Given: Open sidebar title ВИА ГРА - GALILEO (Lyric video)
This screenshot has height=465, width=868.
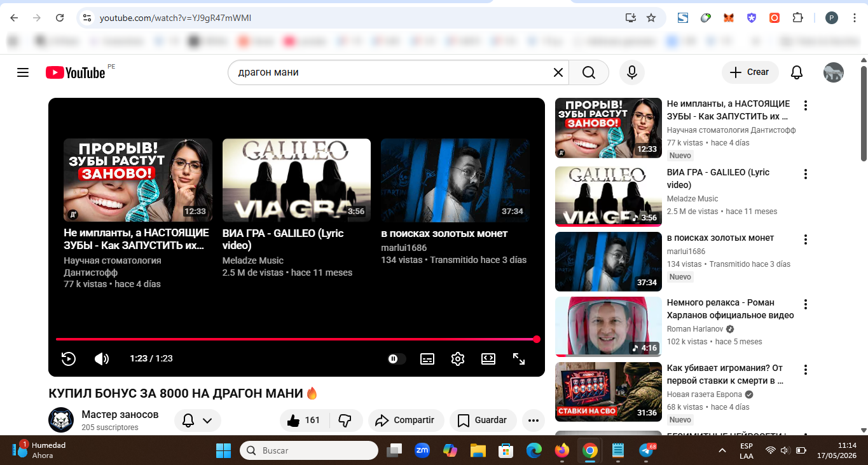Looking at the screenshot, I should click(x=718, y=179).
